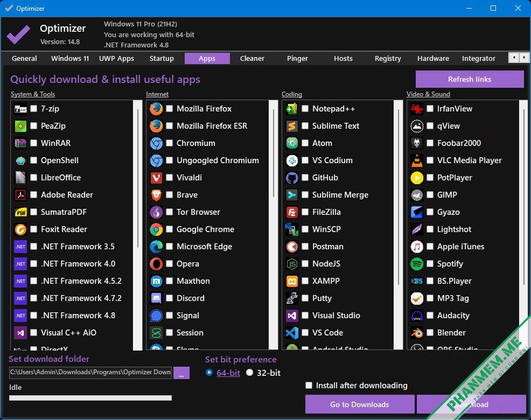Viewport: 531px width, 420px height.
Task: Click the Apple iTunes icon
Action: [417, 247]
